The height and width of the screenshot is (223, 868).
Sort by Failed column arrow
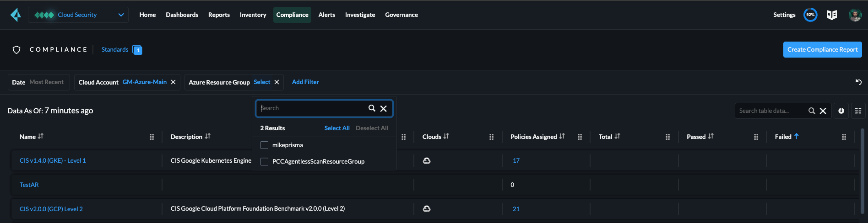click(x=797, y=136)
